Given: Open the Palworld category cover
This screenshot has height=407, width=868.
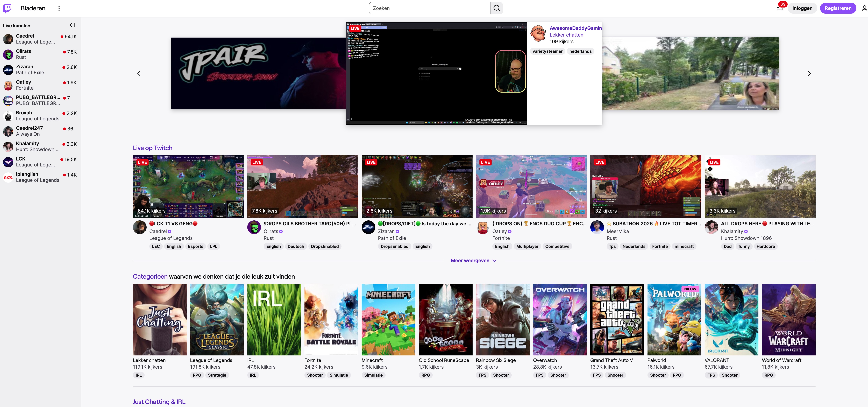Looking at the screenshot, I should [674, 319].
